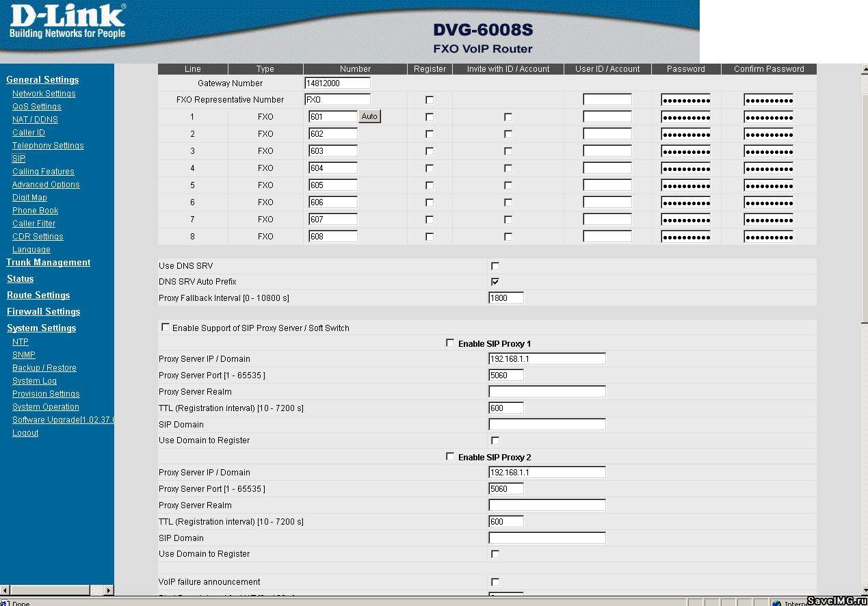
Task: Click sidebar horizontal scrollbar right arrow
Action: pyautogui.click(x=109, y=590)
